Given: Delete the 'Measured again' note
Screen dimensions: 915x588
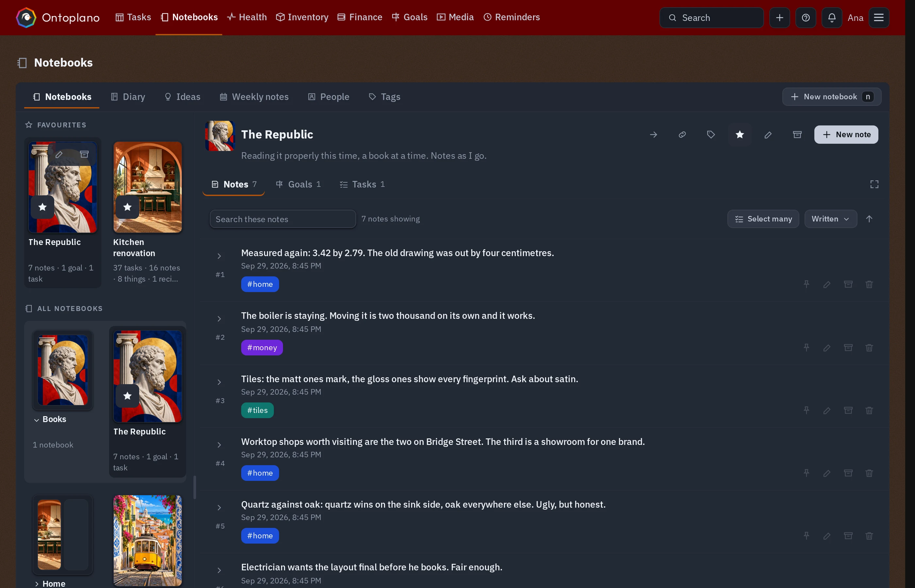Looking at the screenshot, I should (x=869, y=284).
